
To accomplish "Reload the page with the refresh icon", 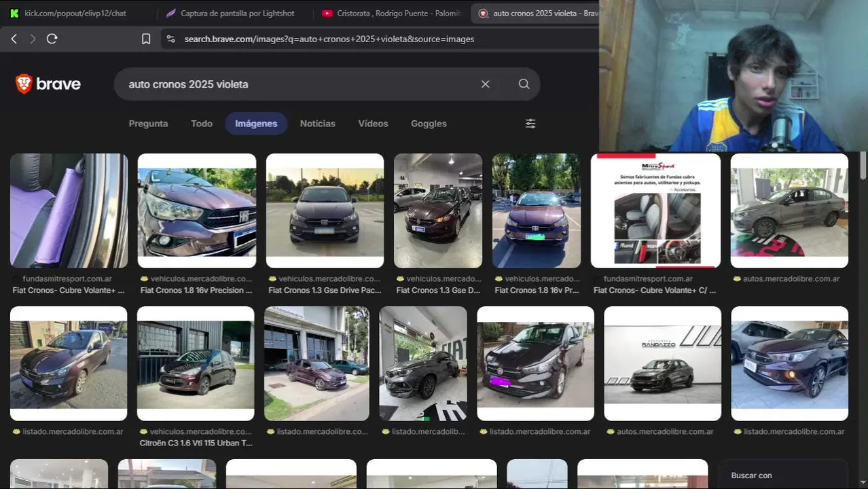I will coord(52,39).
